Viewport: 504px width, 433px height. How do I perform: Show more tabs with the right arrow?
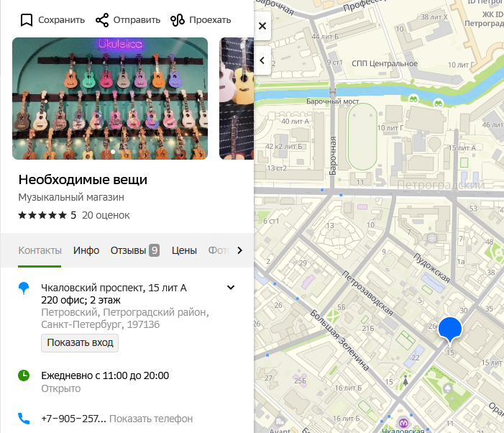240,250
